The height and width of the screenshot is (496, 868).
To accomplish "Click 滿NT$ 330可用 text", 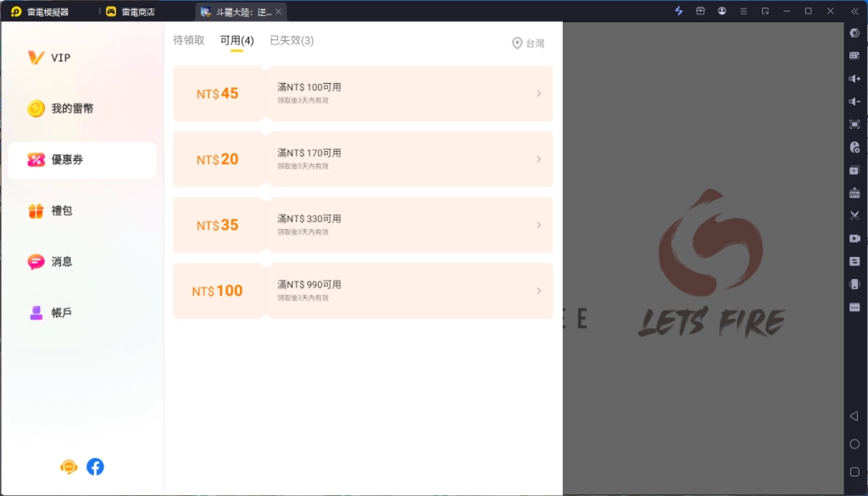I will point(309,220).
